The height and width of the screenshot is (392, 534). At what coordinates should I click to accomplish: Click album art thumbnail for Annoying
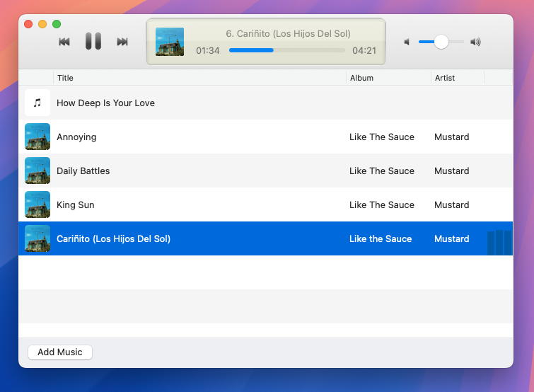tap(37, 137)
